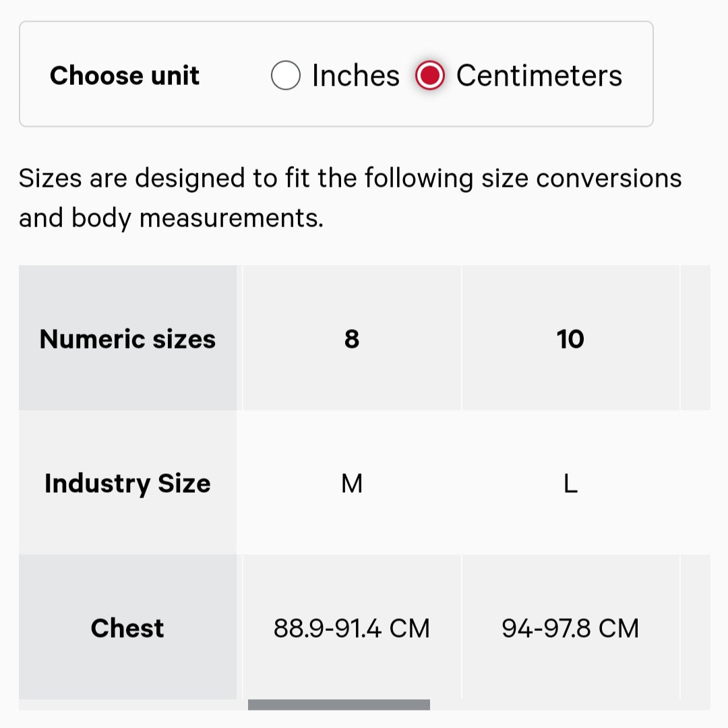Viewport: 728px width, 728px height.
Task: Click the 'Chest' row header
Action: pyautogui.click(x=127, y=628)
